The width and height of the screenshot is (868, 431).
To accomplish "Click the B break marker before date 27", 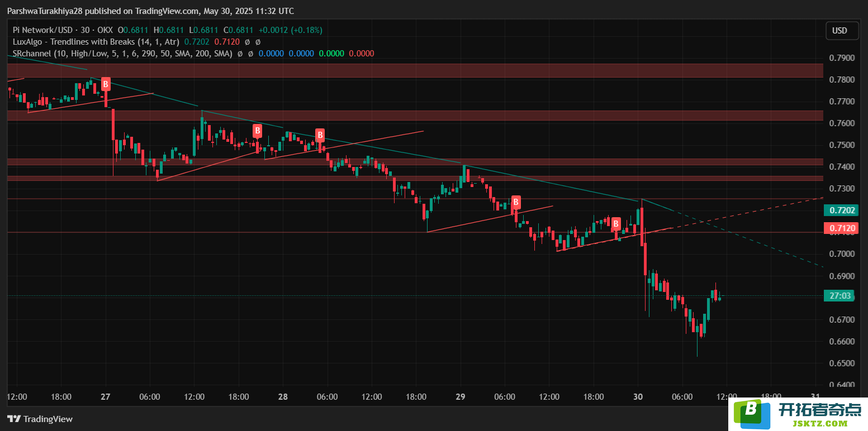I will (x=106, y=84).
